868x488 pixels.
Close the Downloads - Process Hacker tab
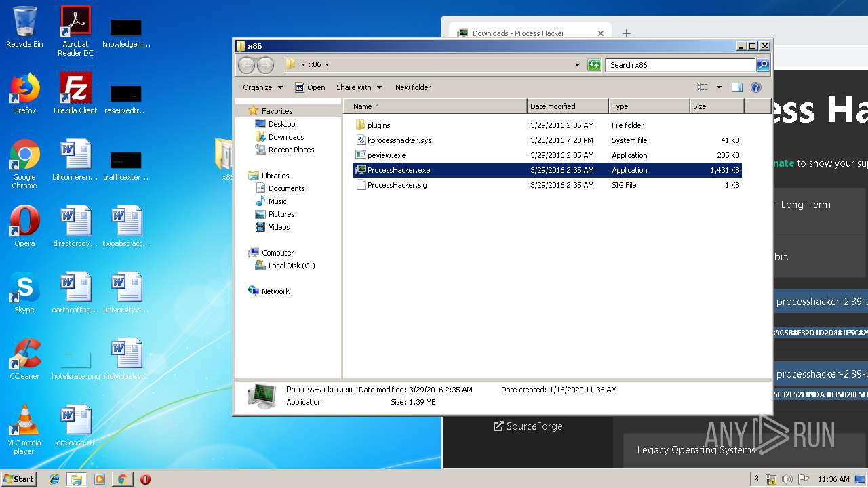[601, 33]
